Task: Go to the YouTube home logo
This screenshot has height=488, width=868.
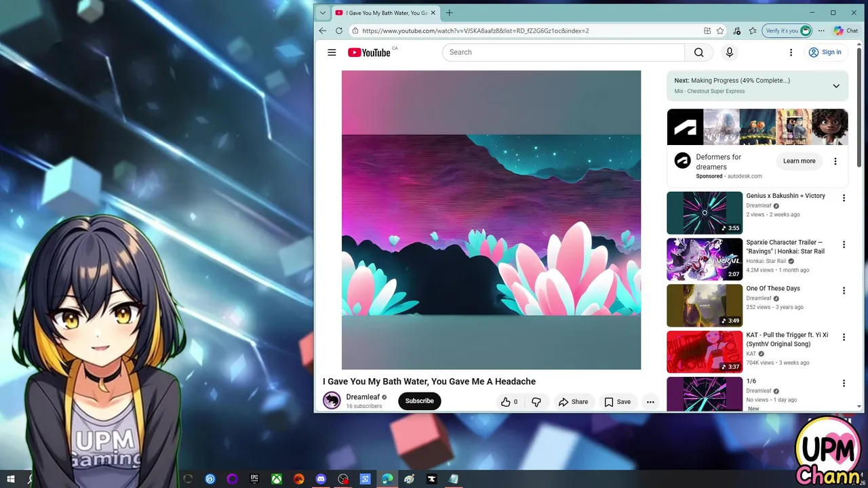Action: coord(370,52)
